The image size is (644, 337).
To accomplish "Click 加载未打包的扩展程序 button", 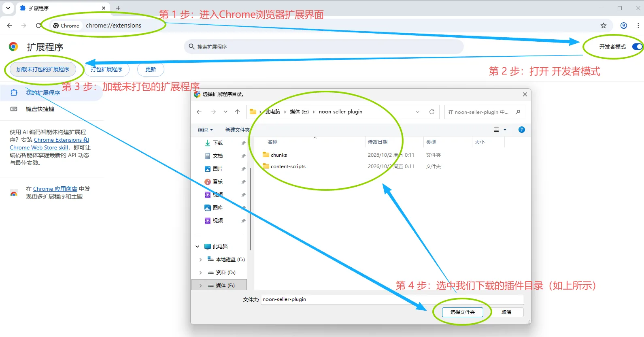I will click(43, 69).
